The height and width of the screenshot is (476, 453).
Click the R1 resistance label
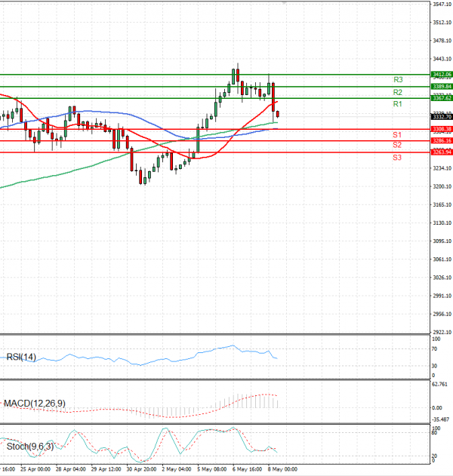pos(397,103)
